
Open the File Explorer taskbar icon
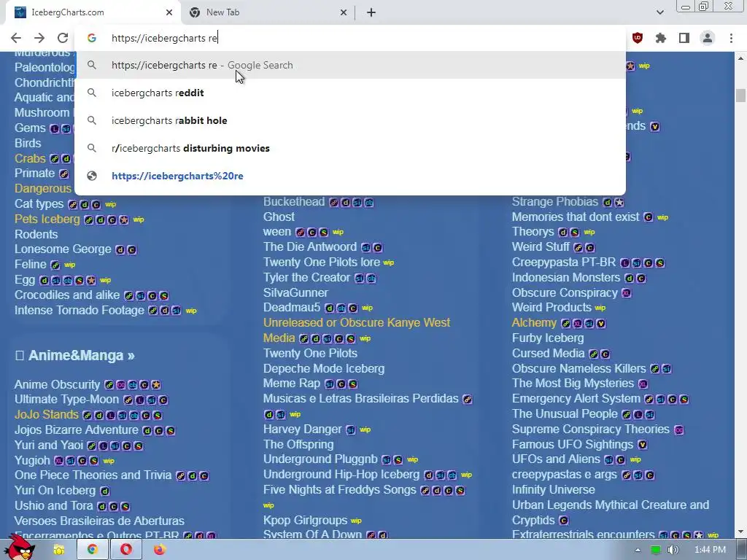58,550
